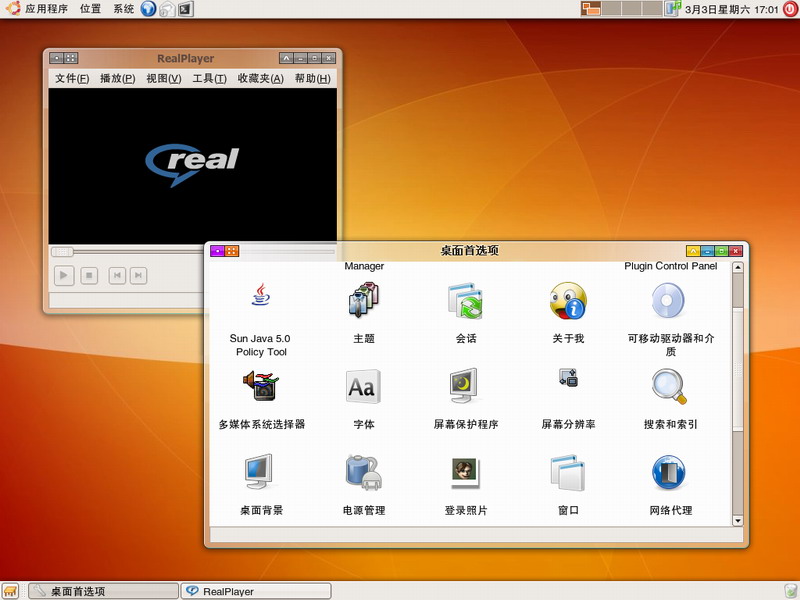Click the scroll-down arrow in 桌面首选项
This screenshot has width=800, height=600.
point(738,520)
